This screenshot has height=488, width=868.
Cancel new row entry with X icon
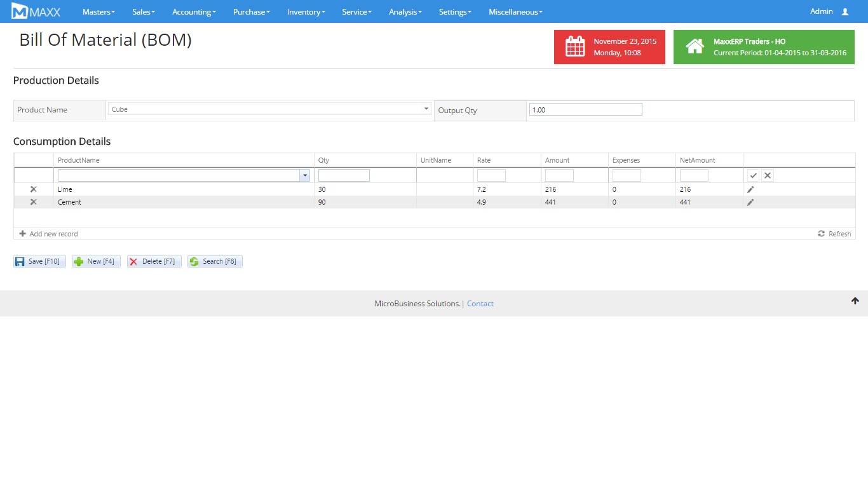(768, 175)
